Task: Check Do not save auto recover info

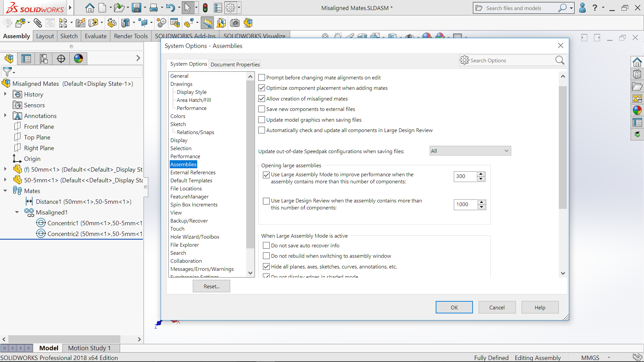Action: point(267,246)
